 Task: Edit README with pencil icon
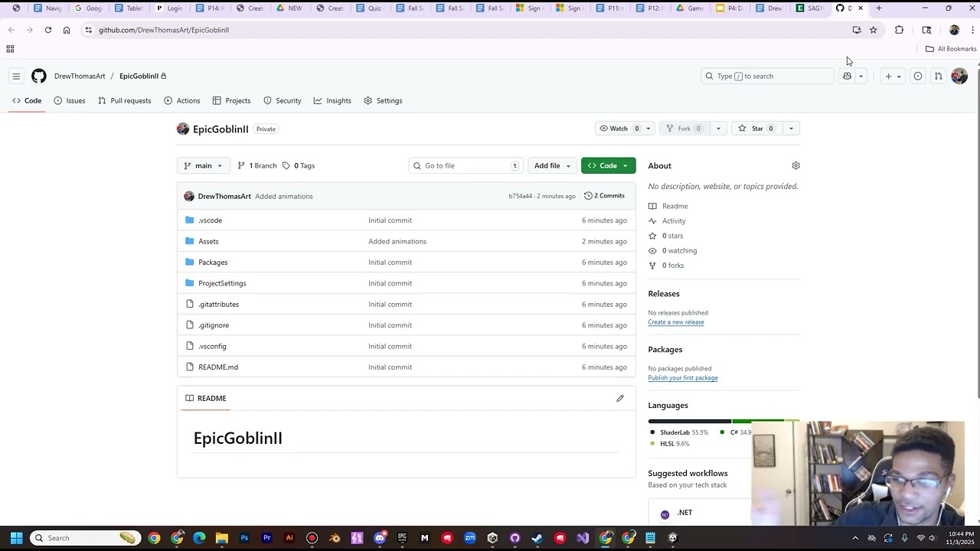tap(620, 398)
